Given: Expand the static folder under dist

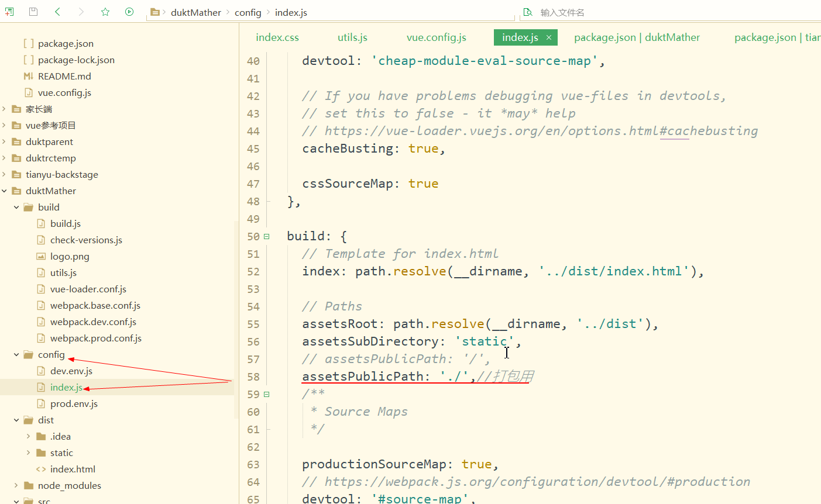Looking at the screenshot, I should (x=28, y=453).
